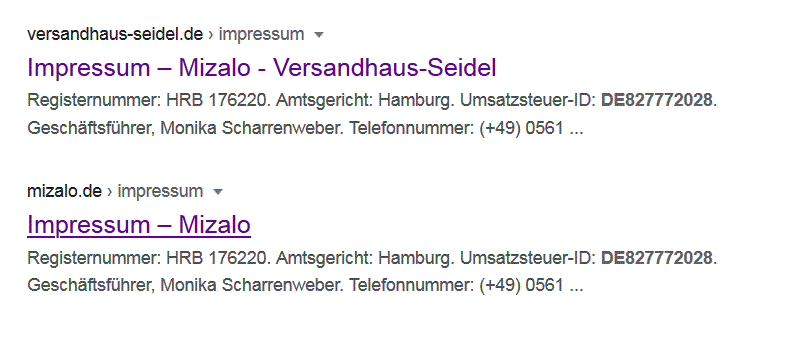Click 'Umsatzsteuer-ID:' label in second snippet
Viewport: 790px width, 363px height.
pos(529,257)
